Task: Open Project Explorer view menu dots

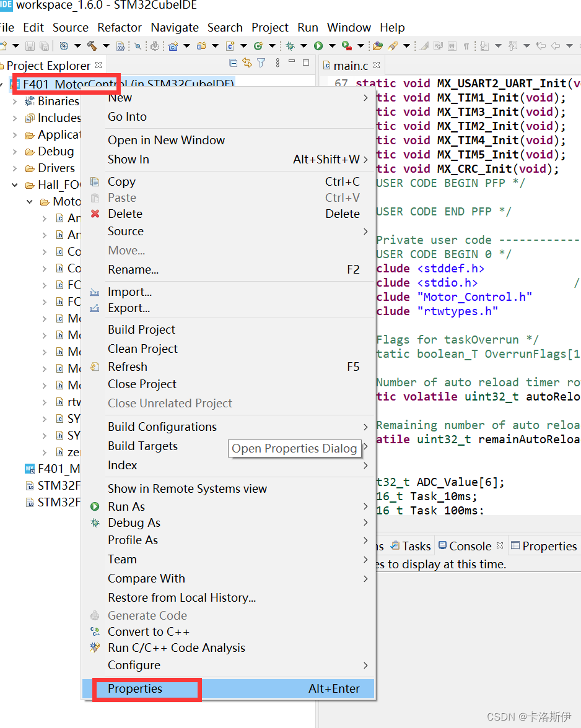Action: [x=277, y=63]
